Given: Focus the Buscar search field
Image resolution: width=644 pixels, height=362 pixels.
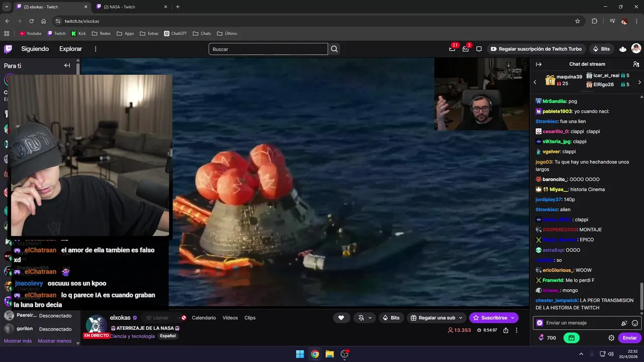Looking at the screenshot, I should (x=268, y=49).
